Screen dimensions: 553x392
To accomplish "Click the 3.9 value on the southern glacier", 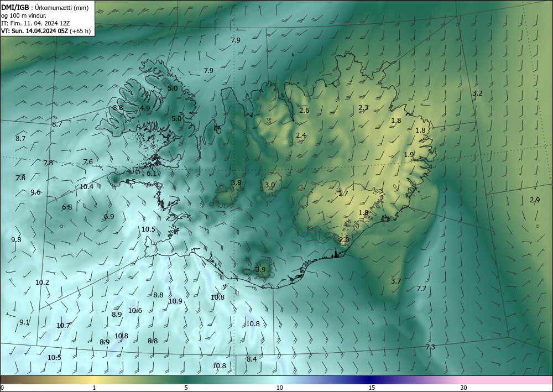I will click(x=260, y=269).
